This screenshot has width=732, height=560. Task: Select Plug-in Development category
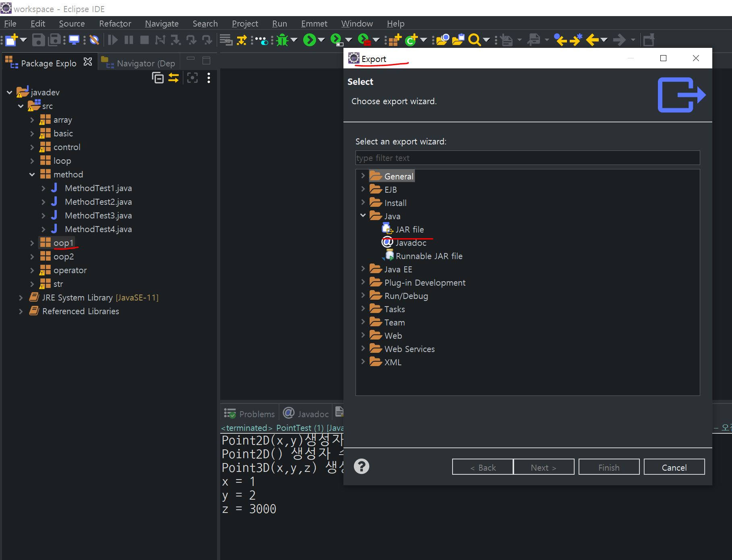pos(425,282)
